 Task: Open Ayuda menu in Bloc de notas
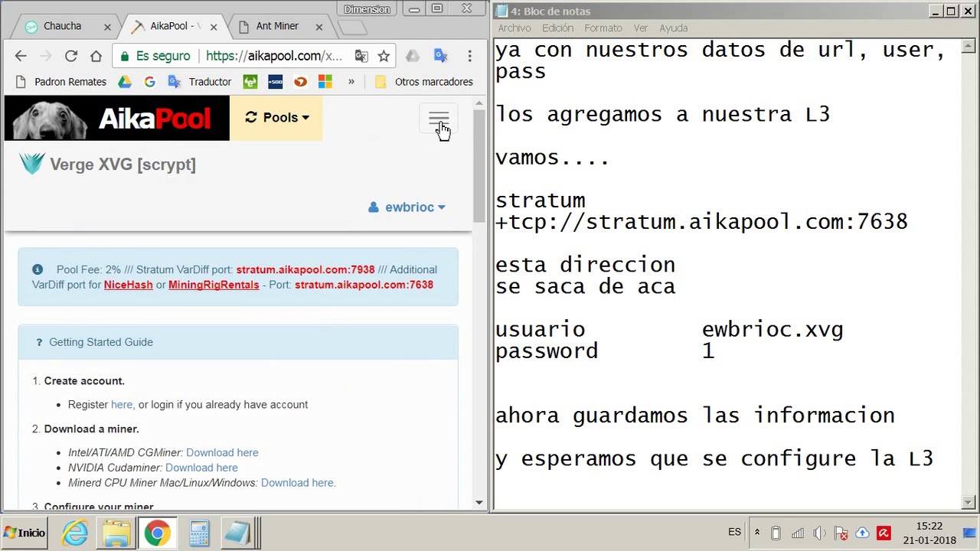pyautogui.click(x=674, y=28)
